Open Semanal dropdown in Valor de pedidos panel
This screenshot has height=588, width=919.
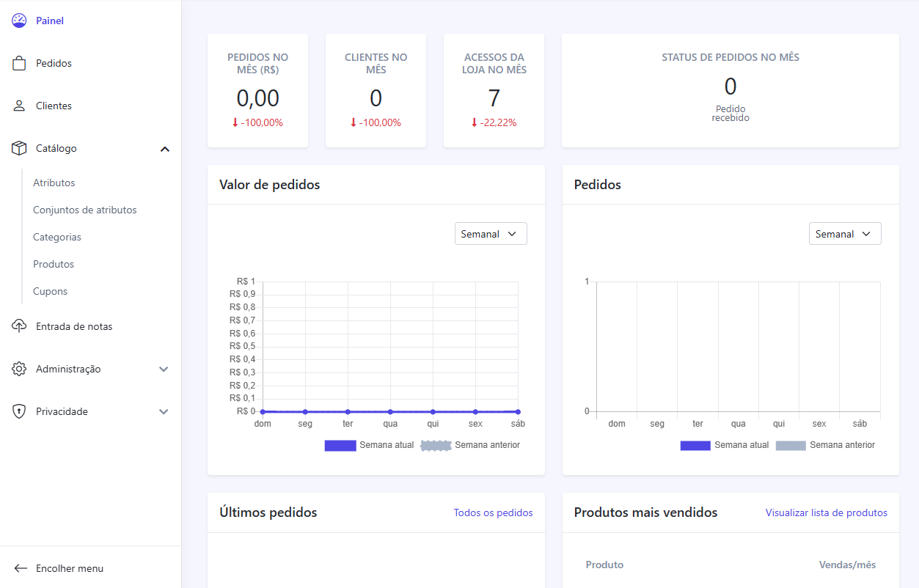pos(491,234)
